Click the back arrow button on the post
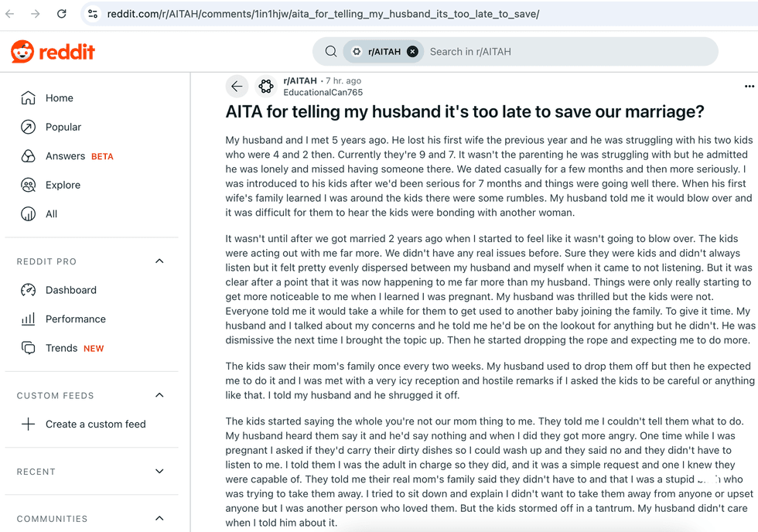Viewport: 758px width, 532px height. 237,87
